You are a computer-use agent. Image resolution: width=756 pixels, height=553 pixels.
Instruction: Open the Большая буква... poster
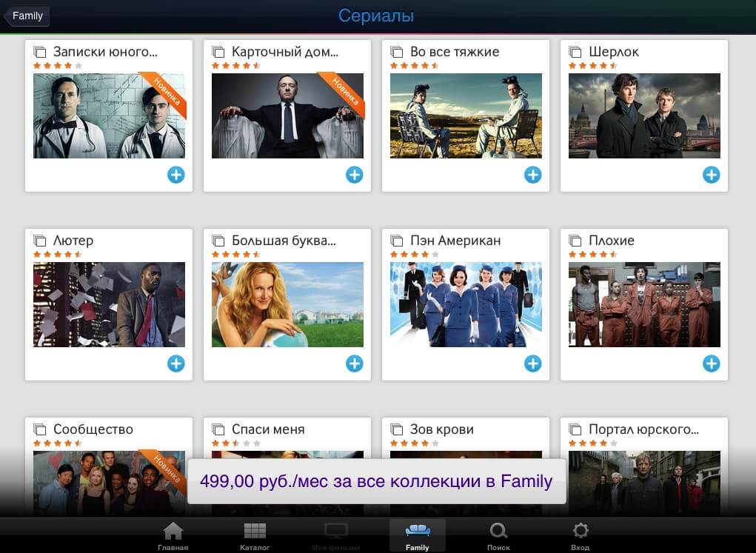[287, 305]
